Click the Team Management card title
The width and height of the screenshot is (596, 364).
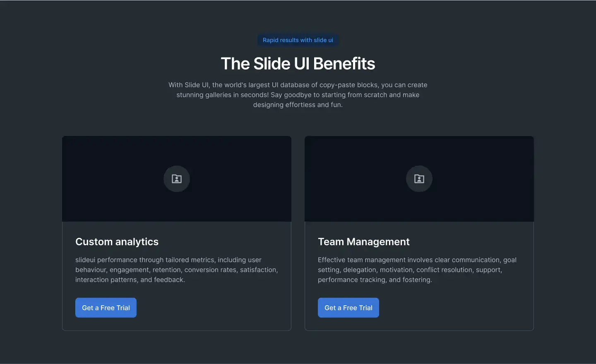click(x=364, y=242)
